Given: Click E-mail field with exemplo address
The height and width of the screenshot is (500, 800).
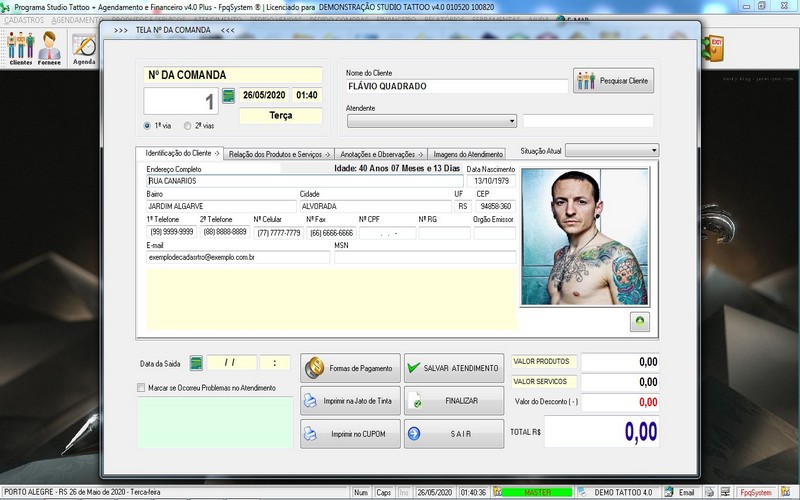Looking at the screenshot, I should [238, 258].
